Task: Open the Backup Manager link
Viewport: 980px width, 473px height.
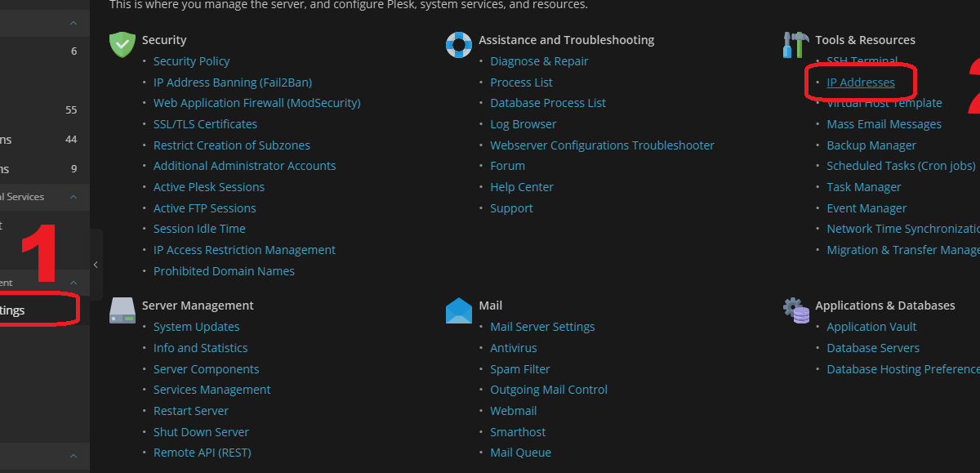Action: 871,145
